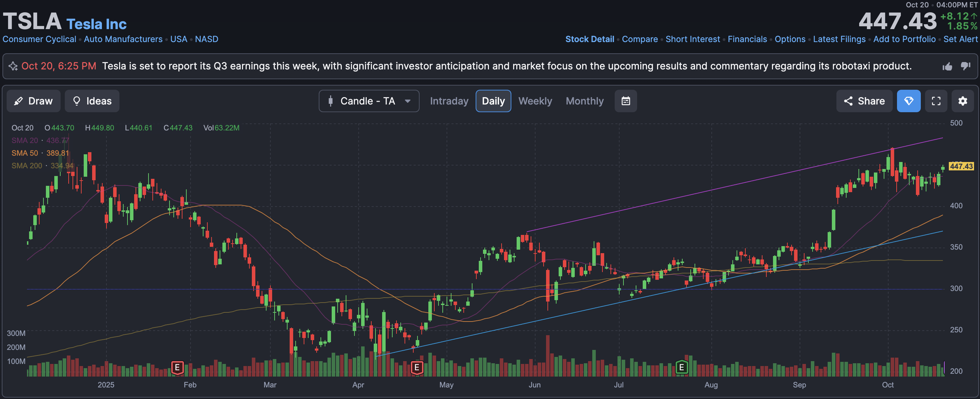This screenshot has height=399, width=980.
Task: Toggle the Draw tools button
Action: pos(34,101)
